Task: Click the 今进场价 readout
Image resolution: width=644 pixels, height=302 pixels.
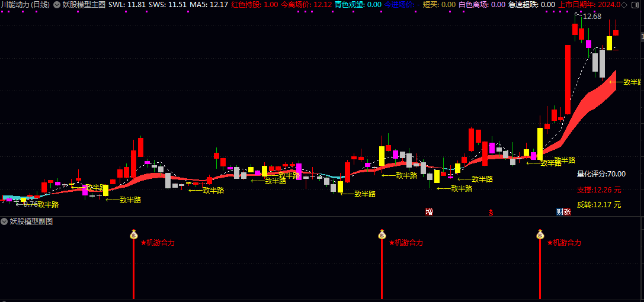Action: pyautogui.click(x=402, y=5)
